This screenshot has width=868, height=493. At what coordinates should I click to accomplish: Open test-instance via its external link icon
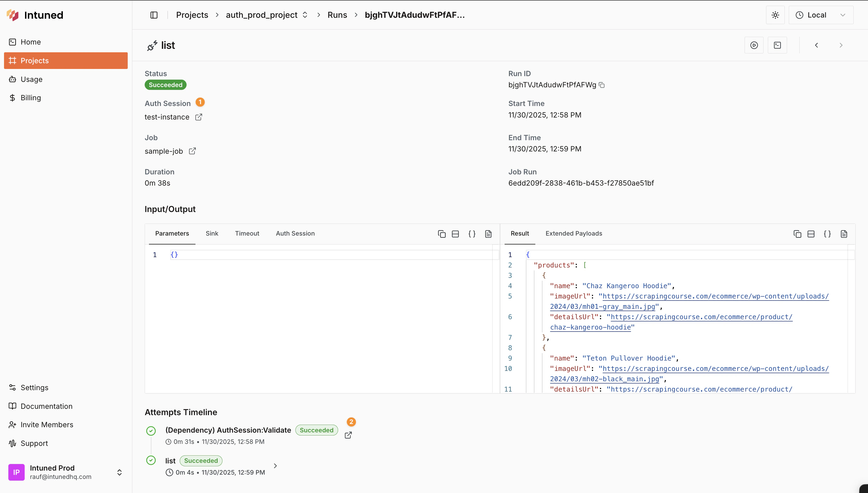(x=199, y=117)
